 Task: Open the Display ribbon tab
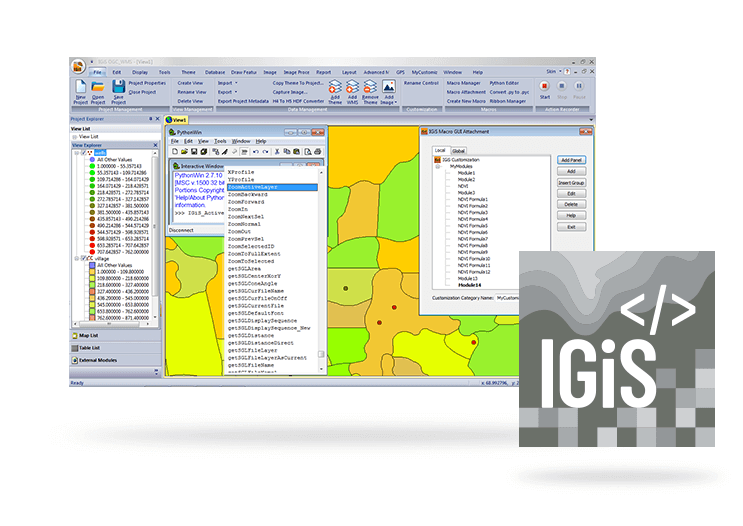click(x=140, y=73)
